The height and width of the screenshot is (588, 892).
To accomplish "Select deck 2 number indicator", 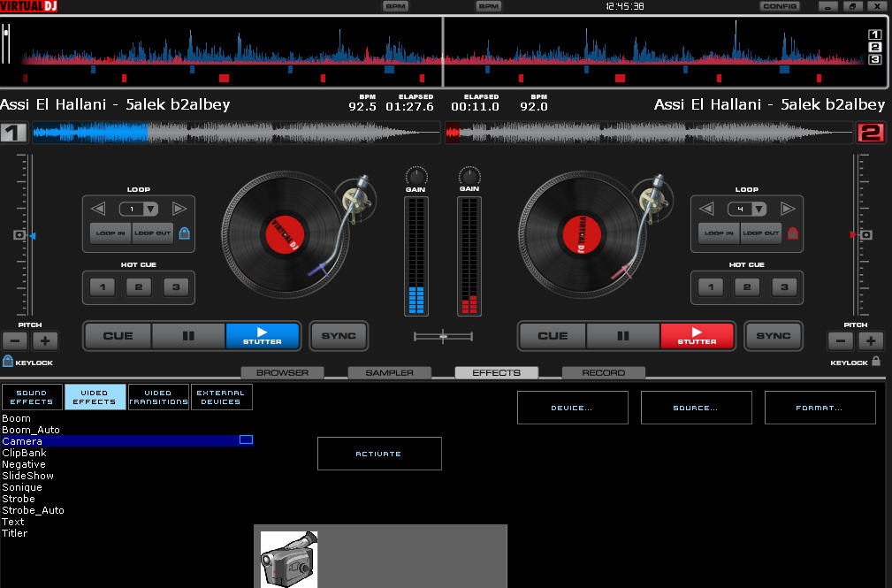I will [871, 132].
